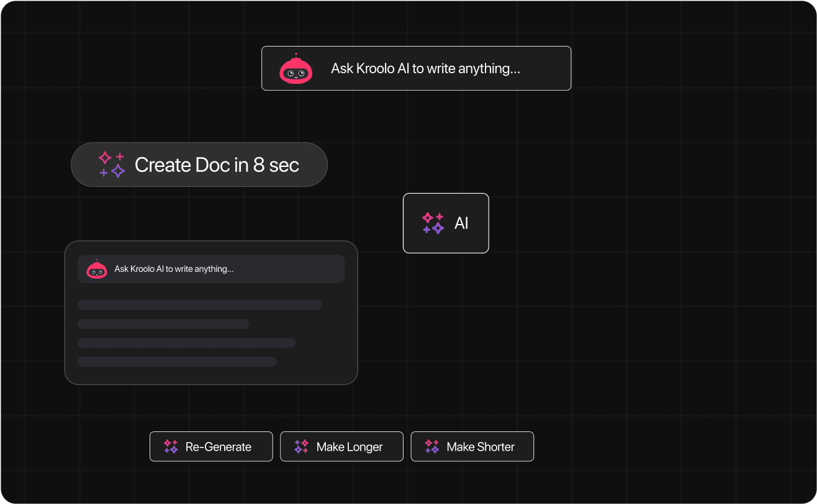Click the small Kroolo robot icon in the card

(x=96, y=269)
